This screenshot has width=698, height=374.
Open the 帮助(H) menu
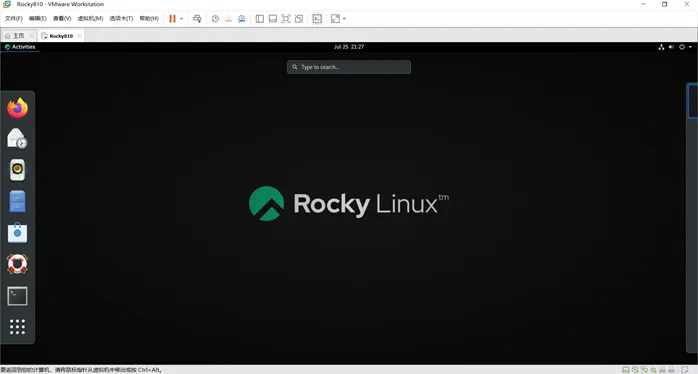[x=149, y=19]
